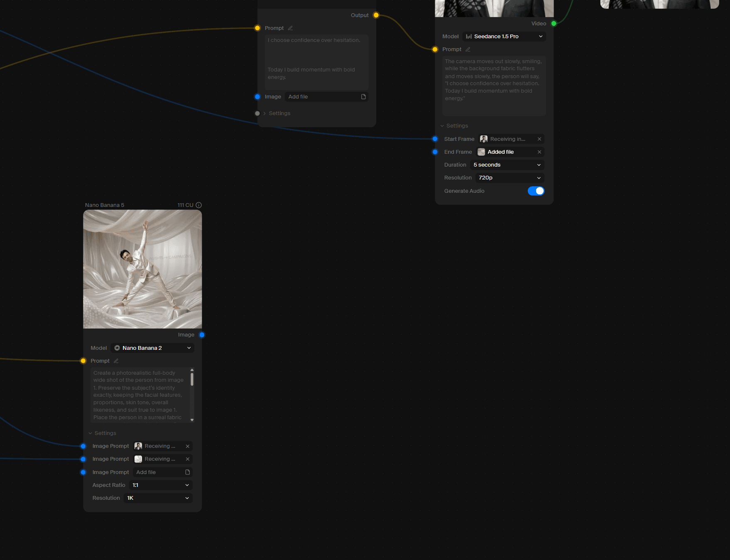The height and width of the screenshot is (560, 730).
Task: Click the Nano Banana prompt text area
Action: coord(140,395)
